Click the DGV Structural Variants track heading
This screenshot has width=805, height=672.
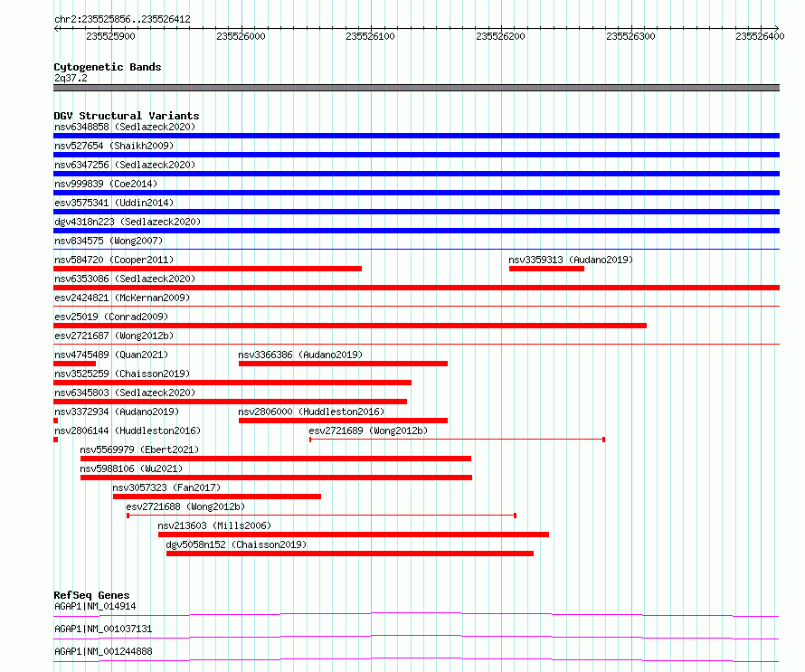tap(127, 116)
